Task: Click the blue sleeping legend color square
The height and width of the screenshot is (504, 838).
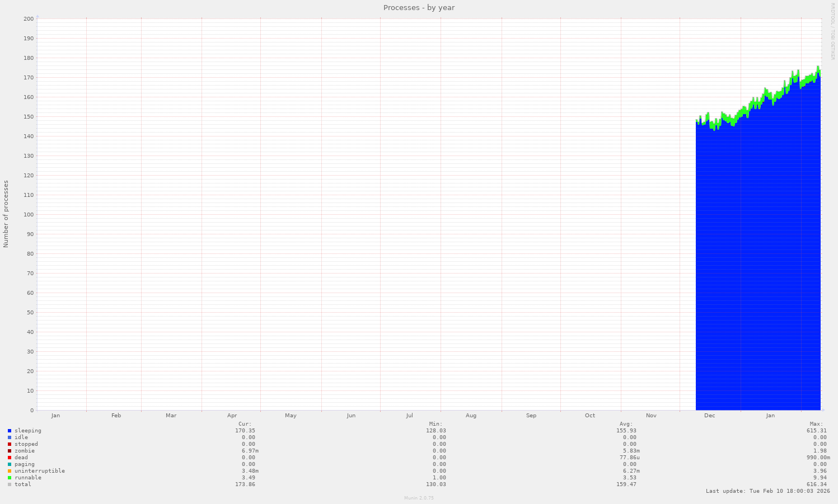Action: (10, 431)
